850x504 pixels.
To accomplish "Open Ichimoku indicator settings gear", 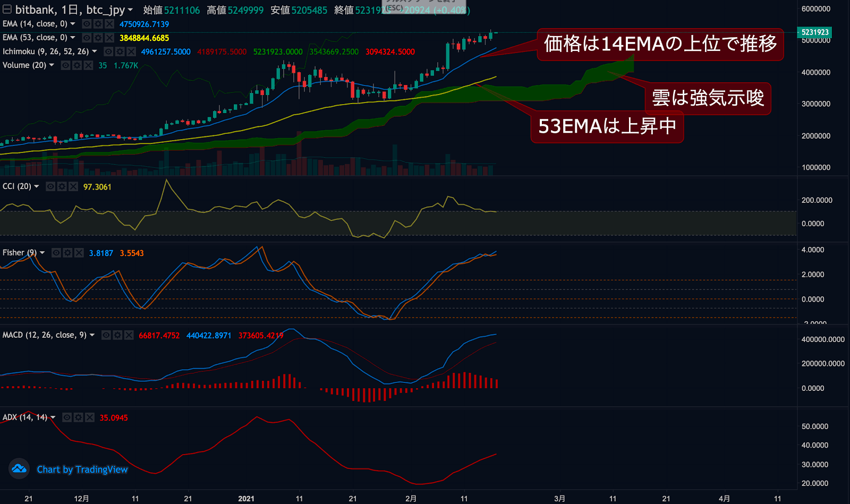I will [x=120, y=52].
